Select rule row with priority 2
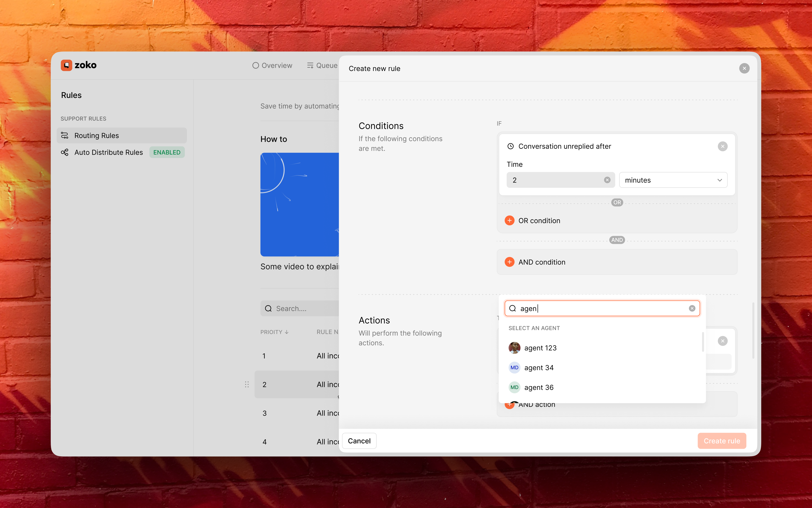Screen dimensions: 812x508 297,384
